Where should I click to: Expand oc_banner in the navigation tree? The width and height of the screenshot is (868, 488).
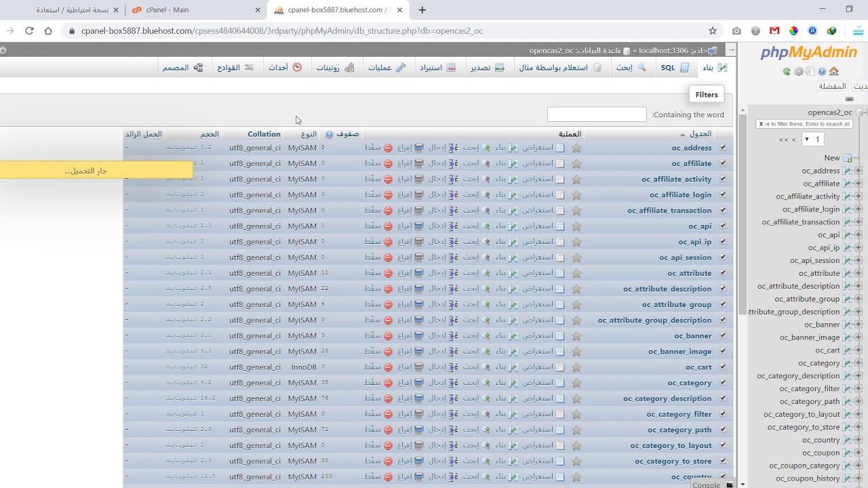coord(859,325)
